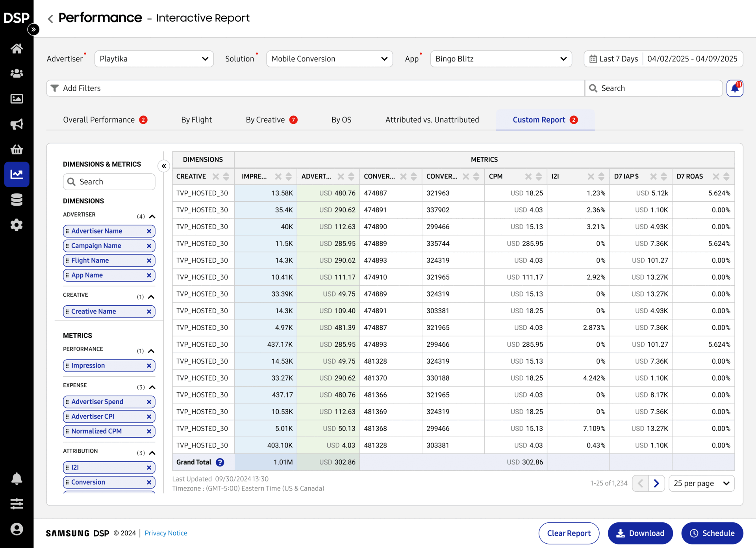756x548 pixels.
Task: Switch to the By Creative tab
Action: (265, 120)
